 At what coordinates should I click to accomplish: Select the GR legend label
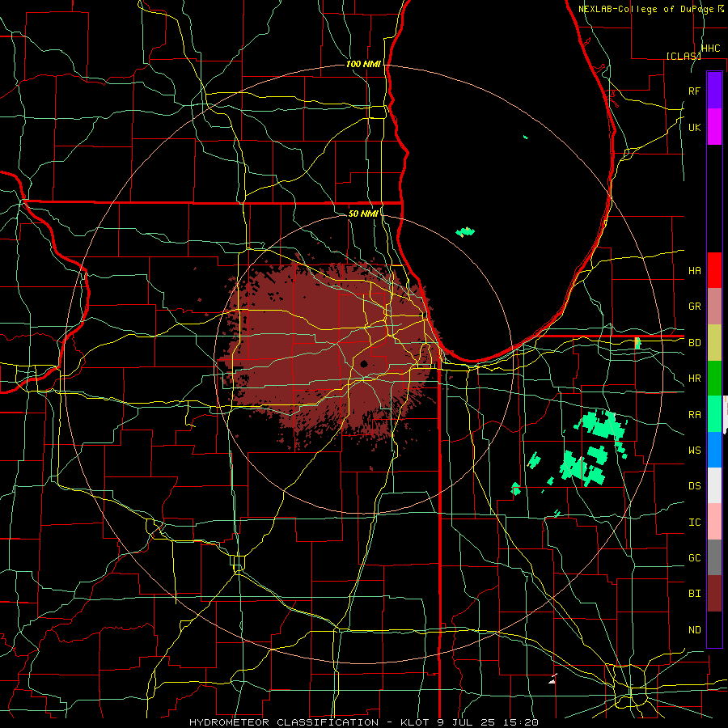point(695,307)
